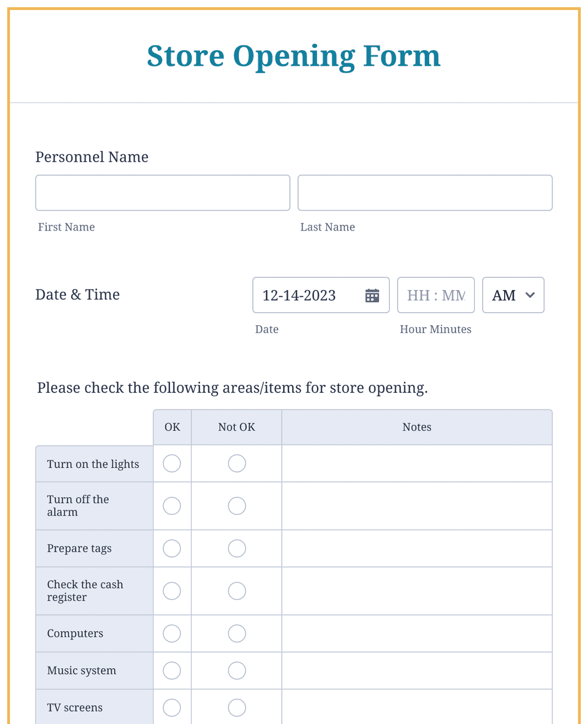588x724 pixels.
Task: Choose Not OK for Prepare tags
Action: point(237,548)
